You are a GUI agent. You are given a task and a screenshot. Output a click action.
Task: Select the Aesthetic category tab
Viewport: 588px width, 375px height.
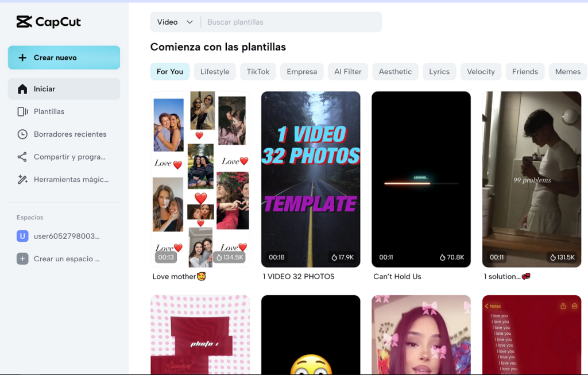(395, 72)
